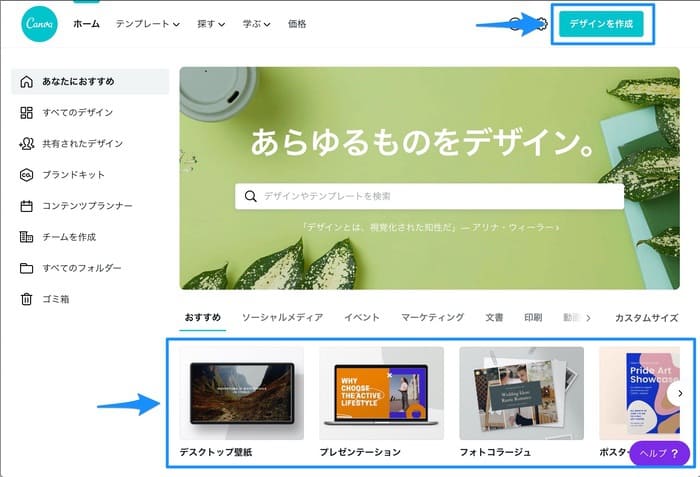Select the マーケティング tab
Image resolution: width=700 pixels, height=477 pixels.
[x=432, y=318]
